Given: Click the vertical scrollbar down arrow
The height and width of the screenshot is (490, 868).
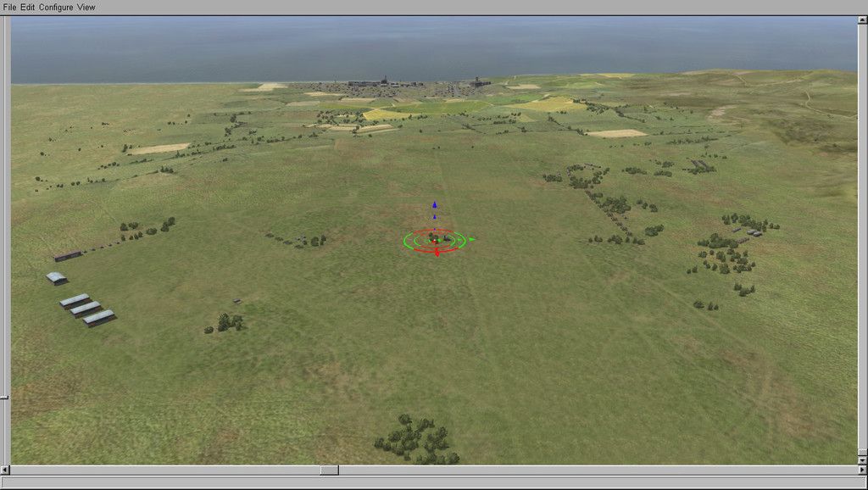Looking at the screenshot, I should (862, 459).
